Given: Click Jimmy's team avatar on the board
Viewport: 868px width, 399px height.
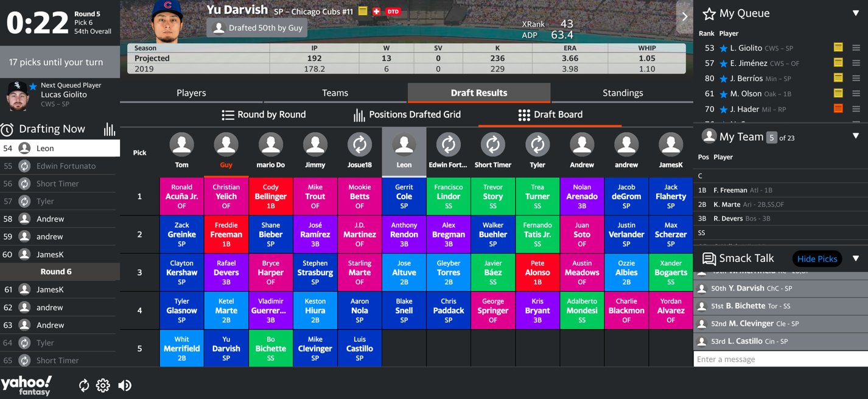Looking at the screenshot, I should [315, 145].
